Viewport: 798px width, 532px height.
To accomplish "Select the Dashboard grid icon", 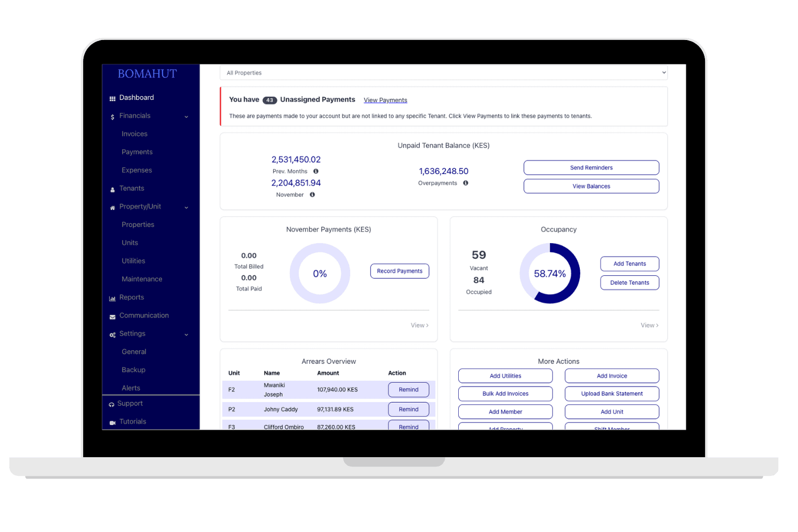I will [112, 98].
